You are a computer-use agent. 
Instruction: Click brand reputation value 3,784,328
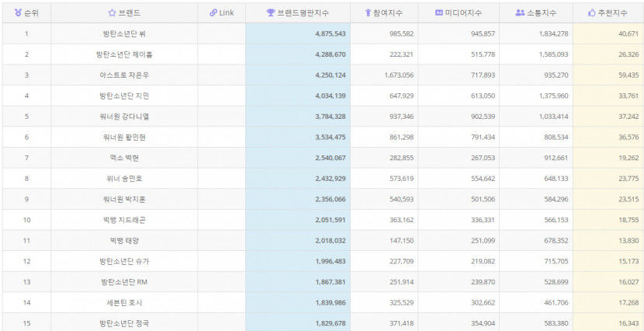click(331, 117)
